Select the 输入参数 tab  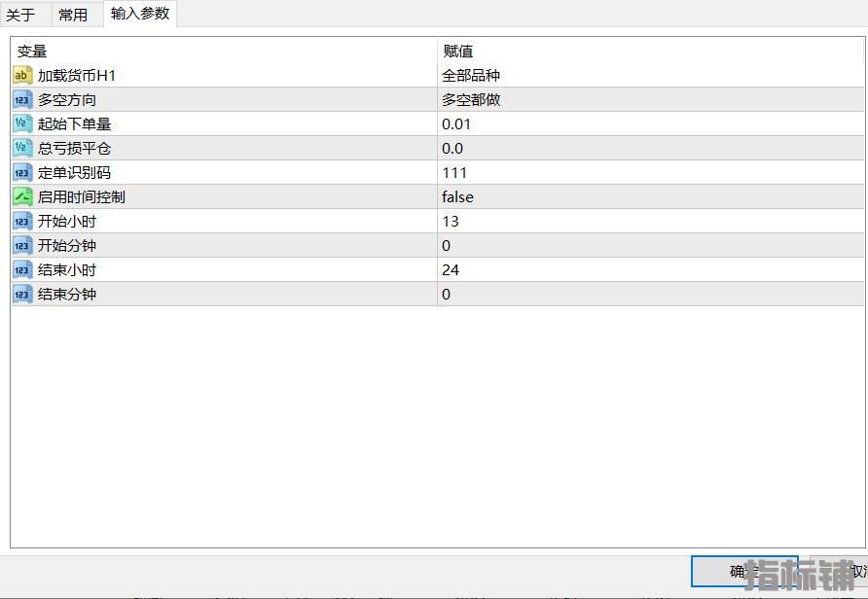point(140,14)
